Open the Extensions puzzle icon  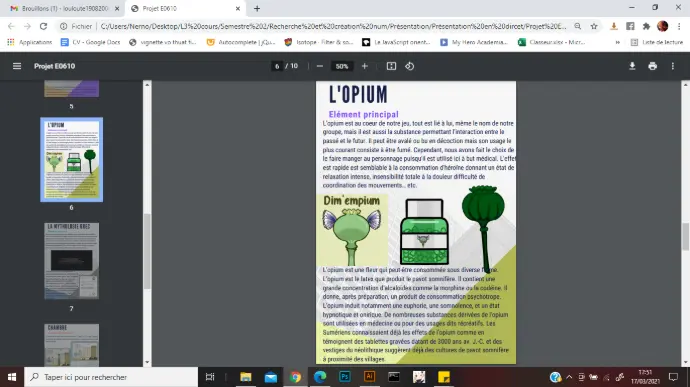(x=646, y=26)
